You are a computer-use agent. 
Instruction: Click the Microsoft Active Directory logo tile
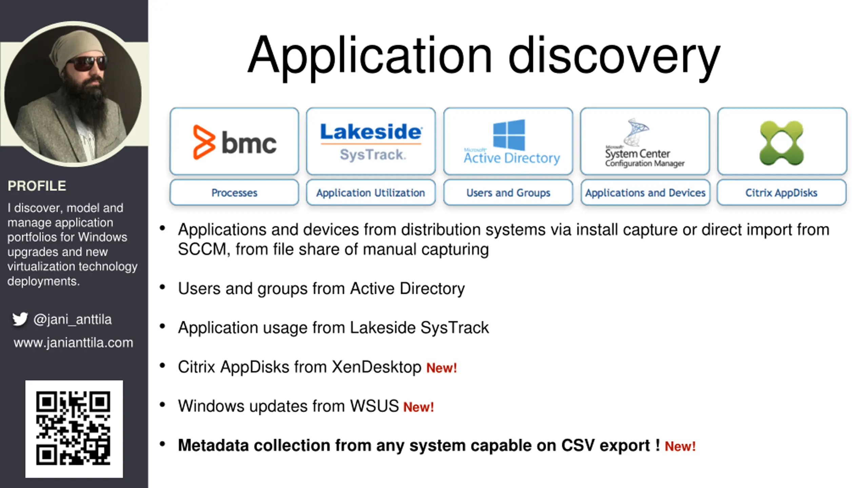[x=508, y=141]
